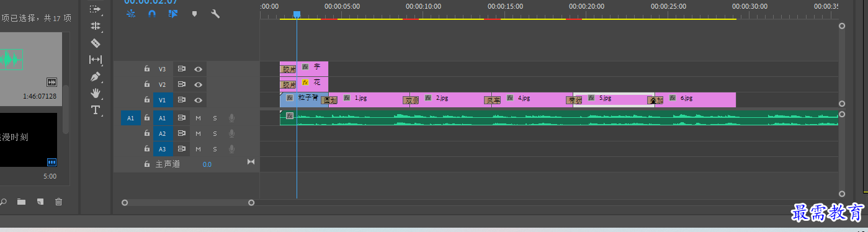Mute audio track A1 with M
The image size is (868, 232).
(199, 117)
